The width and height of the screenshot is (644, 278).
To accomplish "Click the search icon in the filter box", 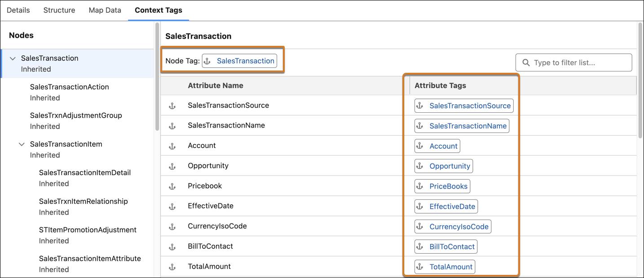I will (x=525, y=62).
